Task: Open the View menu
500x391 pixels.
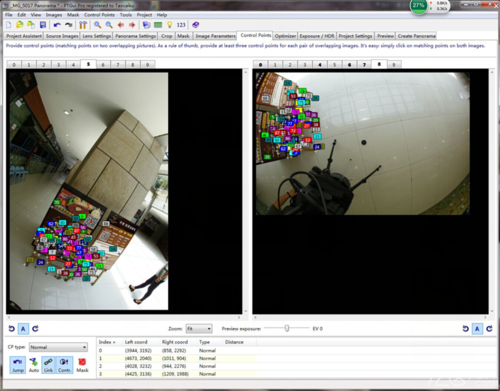Action: tap(36, 15)
